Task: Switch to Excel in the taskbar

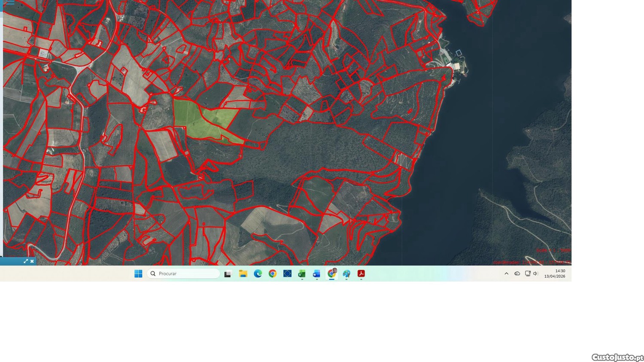Action: tap(302, 274)
